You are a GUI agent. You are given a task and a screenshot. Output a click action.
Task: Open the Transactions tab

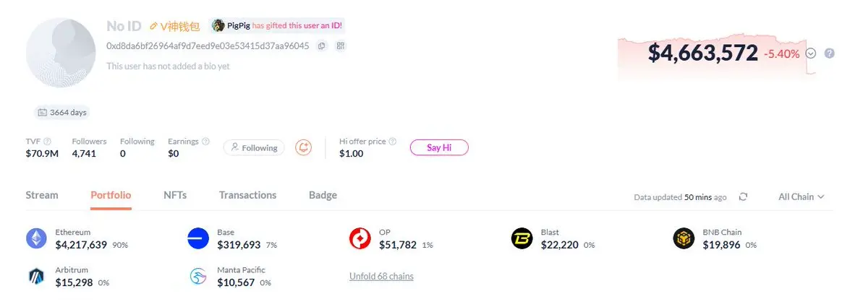click(247, 195)
